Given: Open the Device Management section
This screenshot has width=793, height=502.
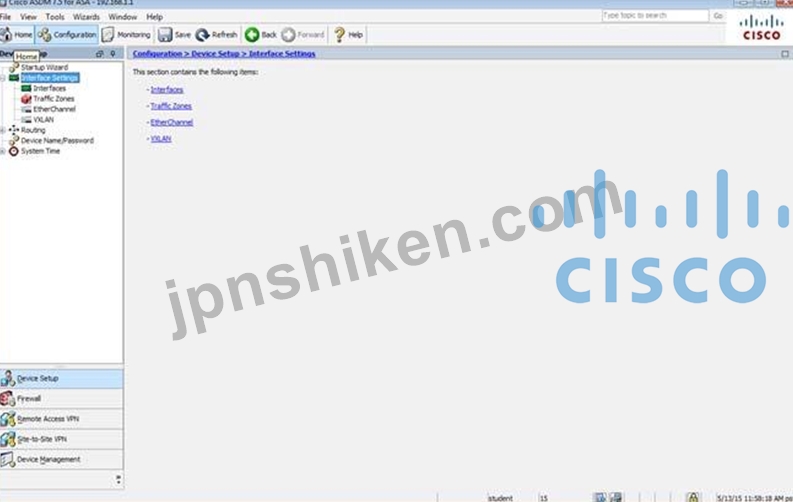Looking at the screenshot, I should coord(61,460).
